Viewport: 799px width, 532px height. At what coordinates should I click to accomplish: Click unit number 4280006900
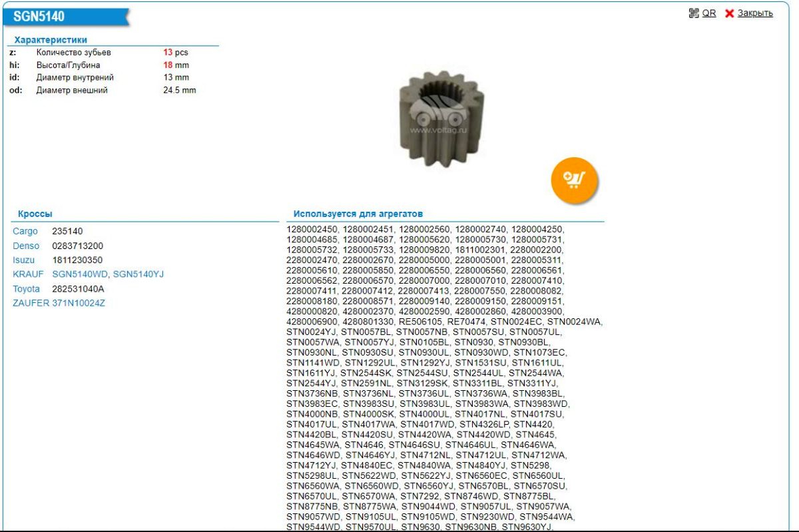pos(312,322)
